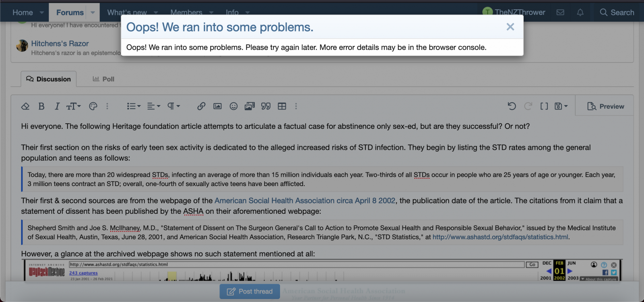Open the font size dropdown

(74, 106)
